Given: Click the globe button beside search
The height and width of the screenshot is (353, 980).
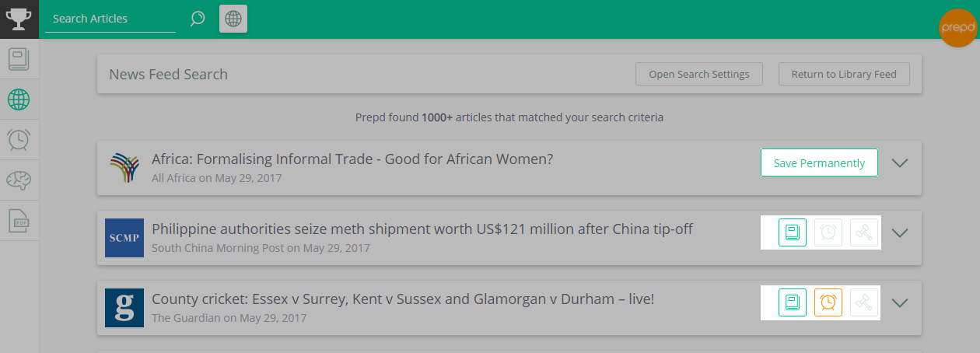Looking at the screenshot, I should [x=233, y=18].
